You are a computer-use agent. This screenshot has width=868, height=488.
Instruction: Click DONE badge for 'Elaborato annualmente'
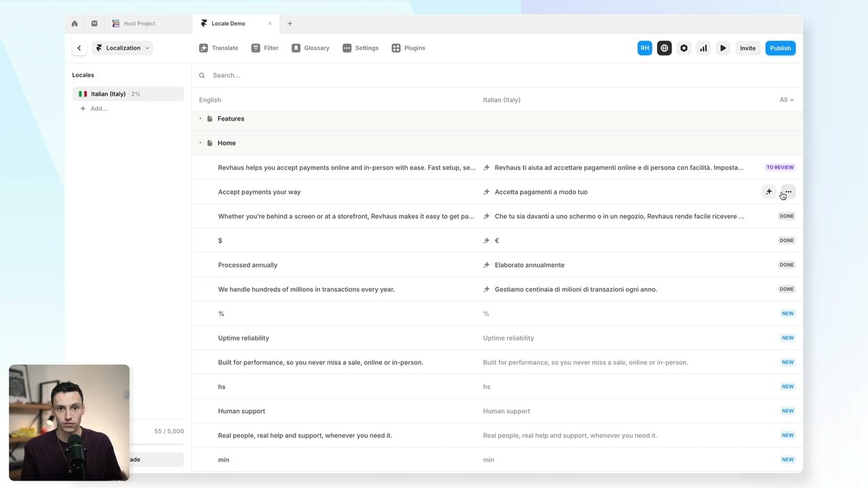coord(787,265)
